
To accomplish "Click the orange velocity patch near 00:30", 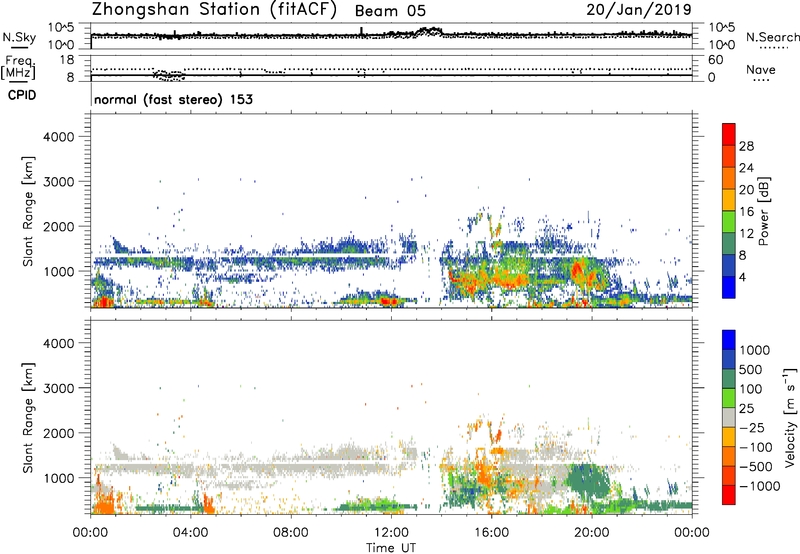I will point(104,501).
